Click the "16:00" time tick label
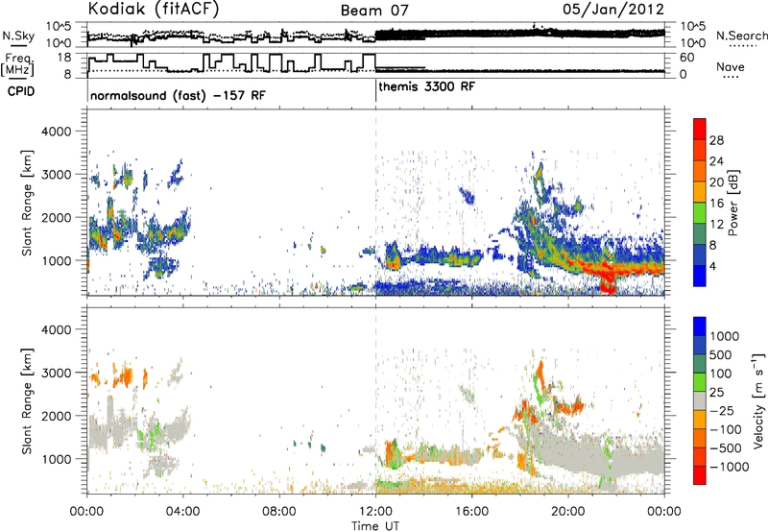This screenshot has height=532, width=768. 471,512
